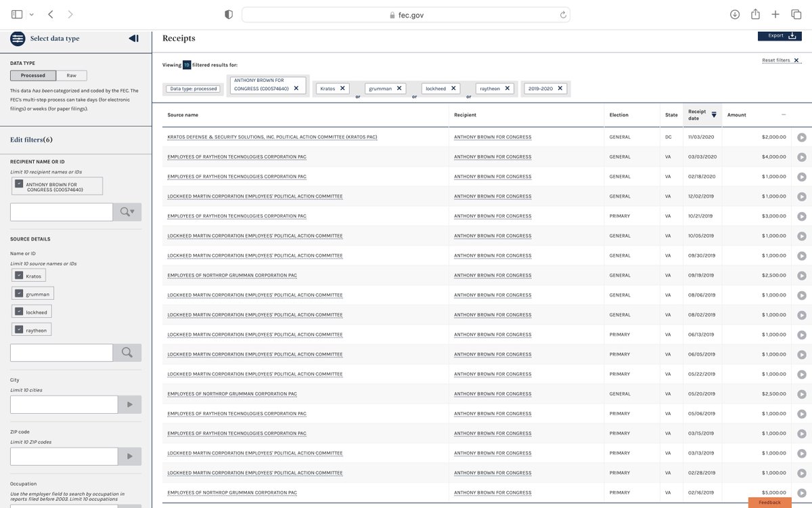Click the source name or ID field
Screen dimensions: 812x508
pos(62,353)
